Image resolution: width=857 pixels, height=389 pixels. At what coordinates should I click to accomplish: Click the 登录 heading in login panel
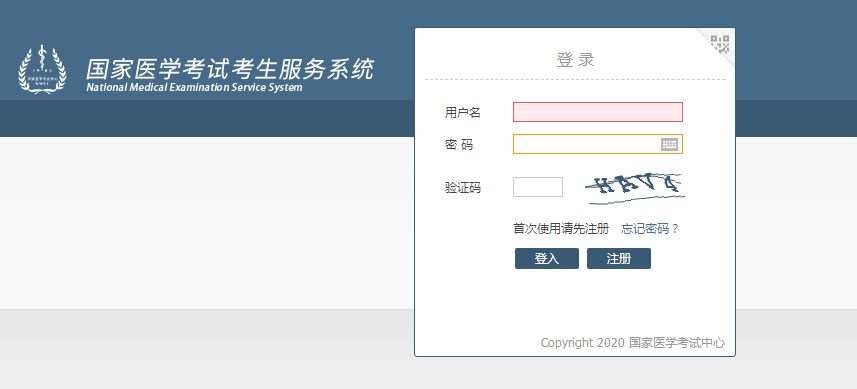pos(576,60)
